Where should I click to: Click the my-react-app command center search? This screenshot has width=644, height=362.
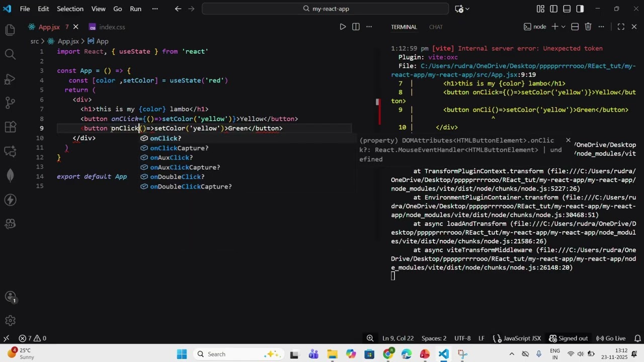(325, 9)
